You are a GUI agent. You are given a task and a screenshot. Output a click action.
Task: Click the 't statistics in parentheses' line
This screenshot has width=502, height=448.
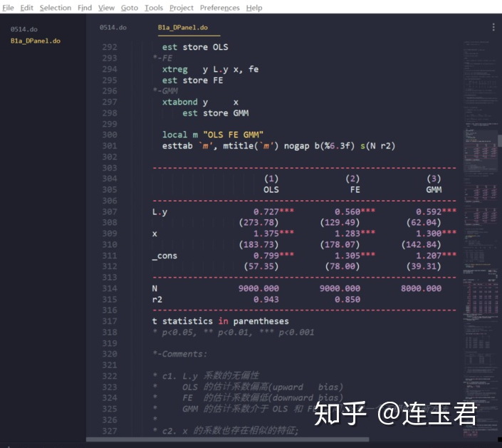coord(220,321)
